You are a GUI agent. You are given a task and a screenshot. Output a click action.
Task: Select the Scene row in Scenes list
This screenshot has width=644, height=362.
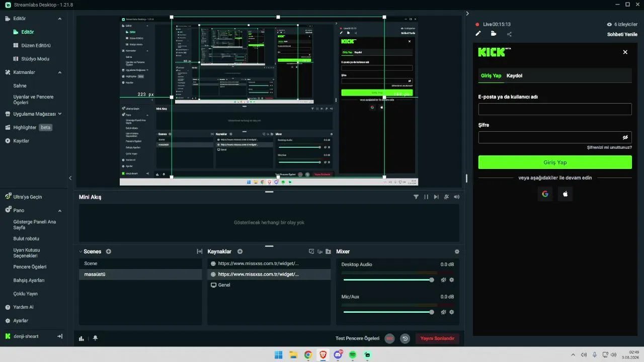click(140, 263)
